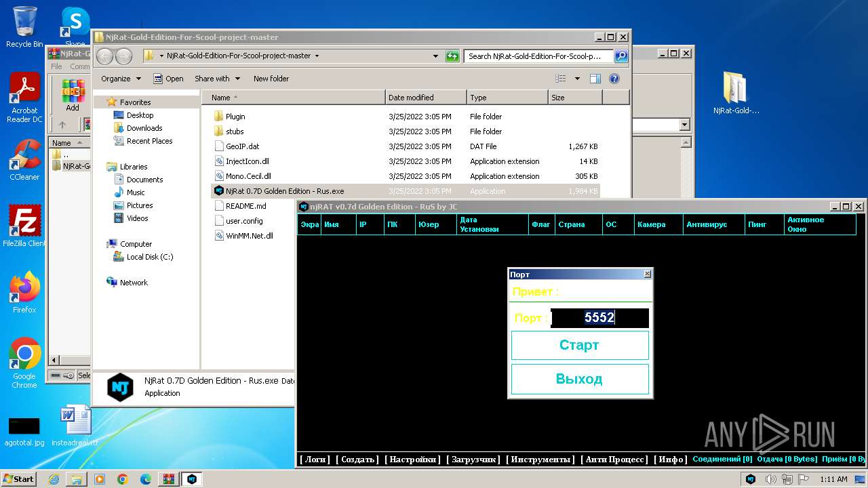Close the Порт dialog

click(647, 274)
